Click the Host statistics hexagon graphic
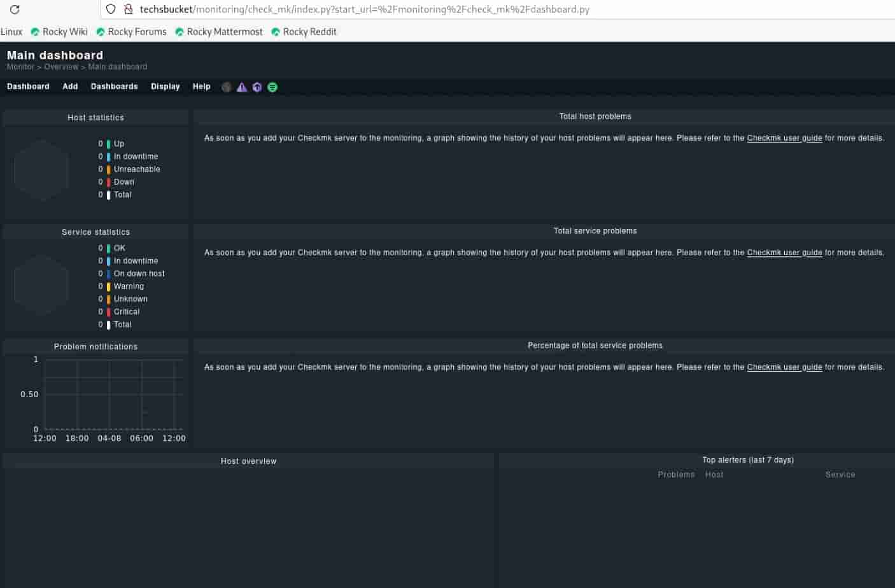This screenshot has height=588, width=895. (x=41, y=170)
